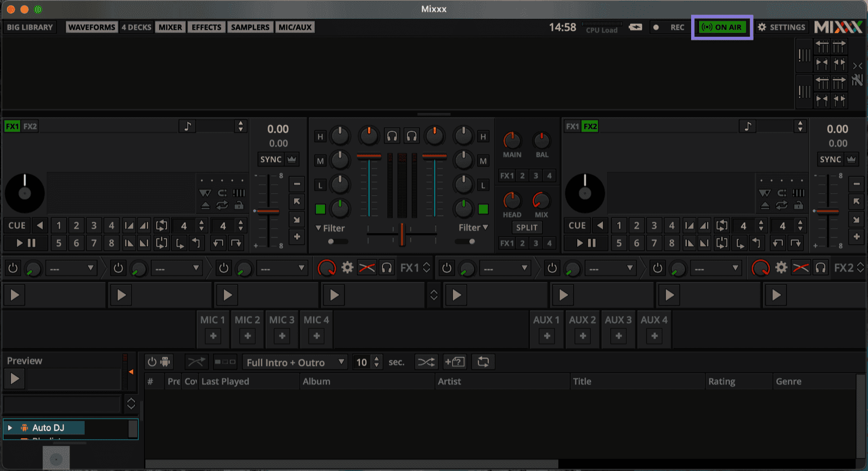Toggle the WAVEFORMS view button

92,27
